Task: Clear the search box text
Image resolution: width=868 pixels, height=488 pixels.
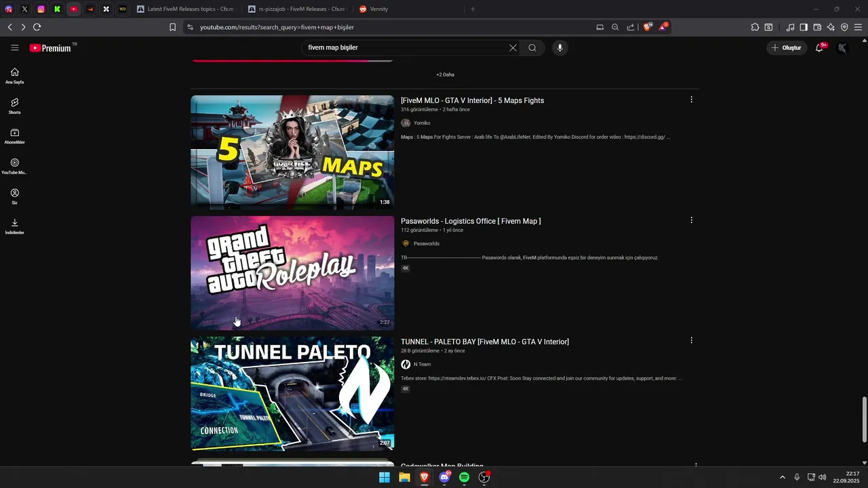Action: click(x=513, y=47)
